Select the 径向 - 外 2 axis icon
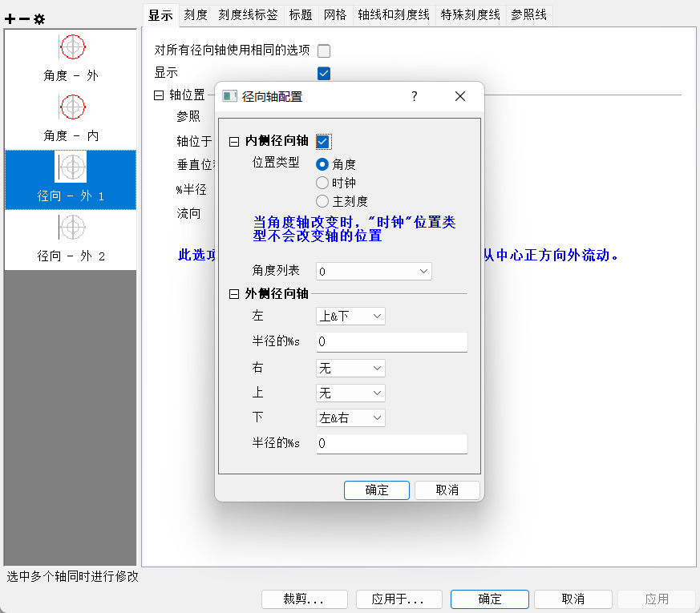The height and width of the screenshot is (613, 700). (72, 228)
